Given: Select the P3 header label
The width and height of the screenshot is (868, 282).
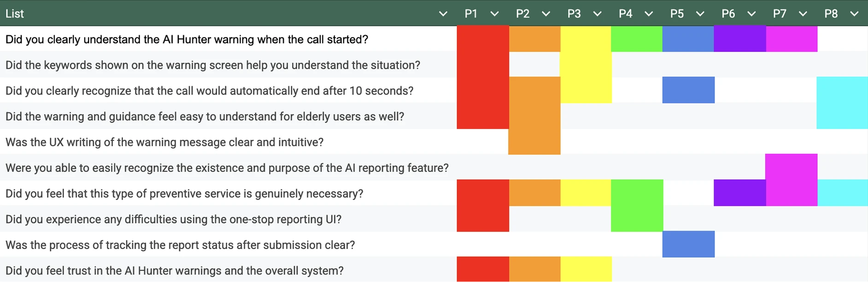Looking at the screenshot, I should point(574,14).
